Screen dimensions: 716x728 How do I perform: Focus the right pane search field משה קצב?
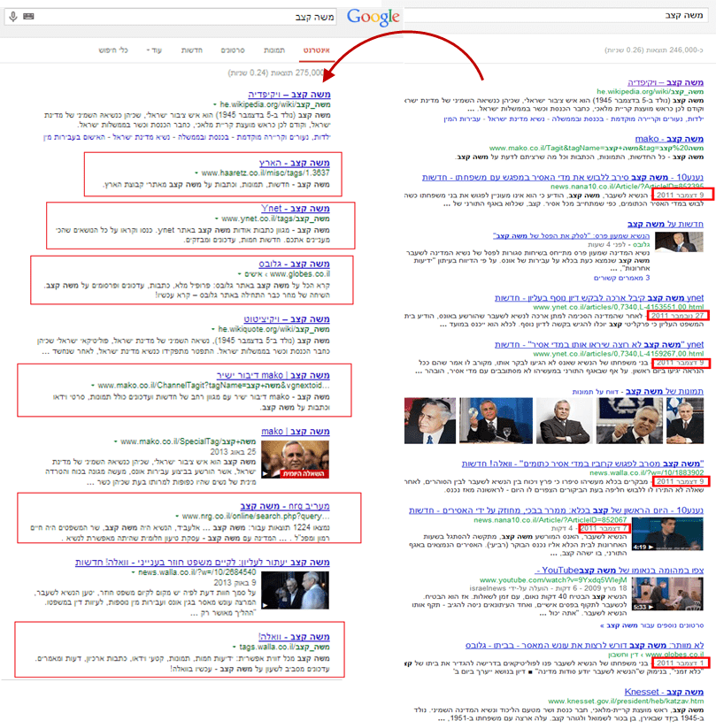(555, 15)
